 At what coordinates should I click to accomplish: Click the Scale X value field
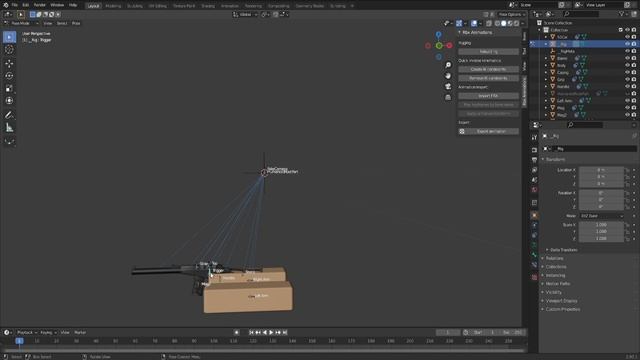601,225
